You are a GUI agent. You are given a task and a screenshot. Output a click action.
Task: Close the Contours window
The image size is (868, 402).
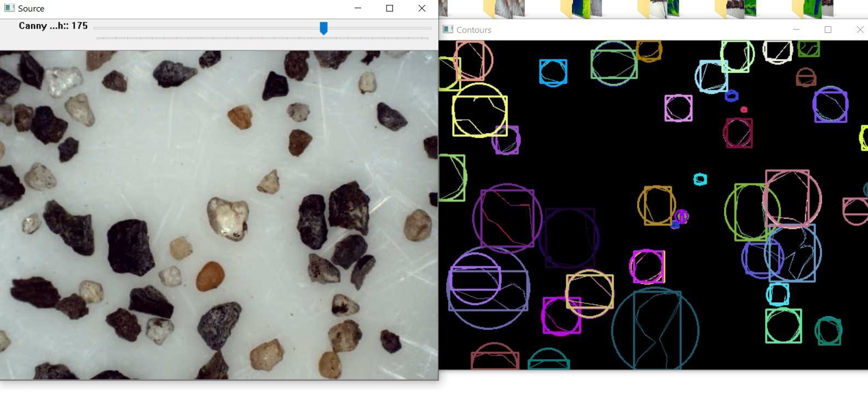pos(860,30)
